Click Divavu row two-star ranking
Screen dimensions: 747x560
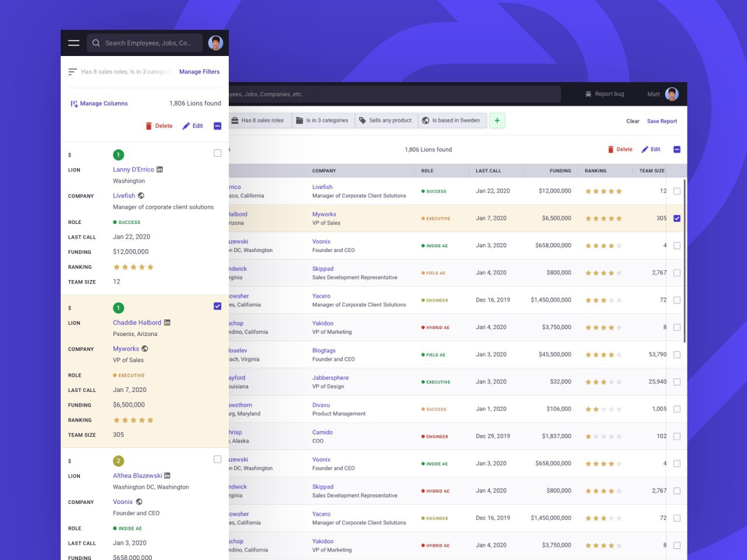tap(603, 409)
